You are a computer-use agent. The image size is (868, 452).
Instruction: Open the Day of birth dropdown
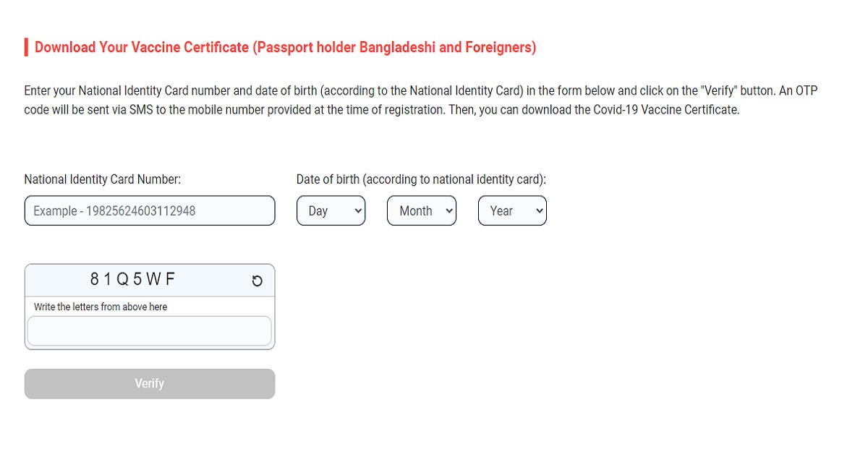pyautogui.click(x=331, y=210)
